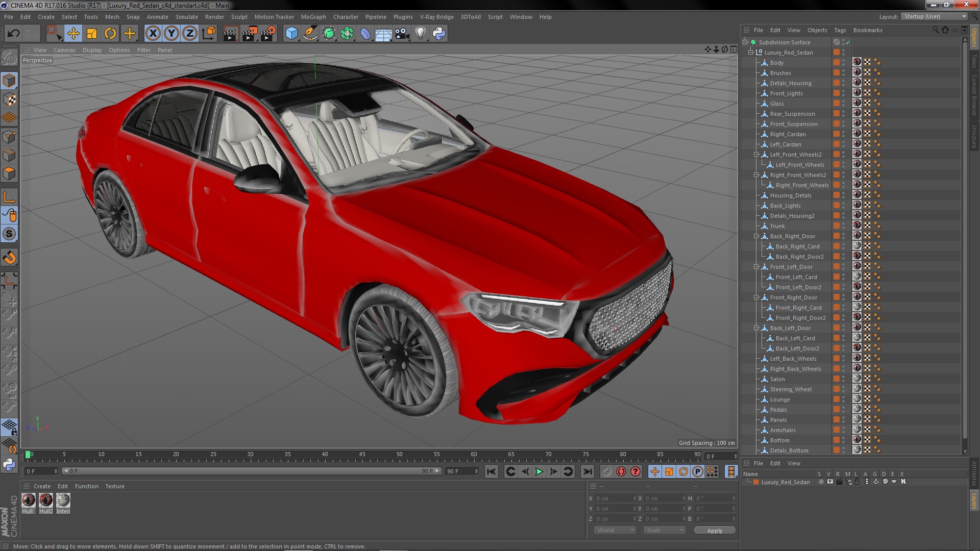Open the Scale mode dropdown

[x=665, y=531]
